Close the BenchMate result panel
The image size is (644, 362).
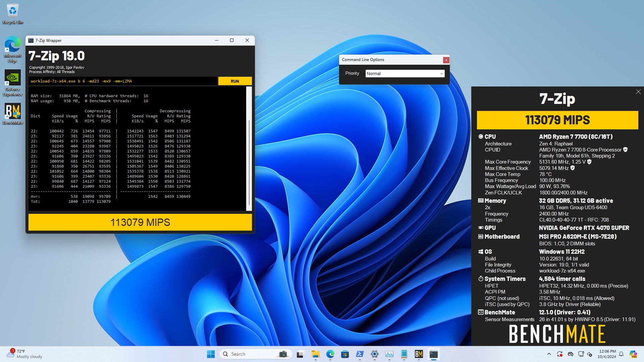point(638,92)
